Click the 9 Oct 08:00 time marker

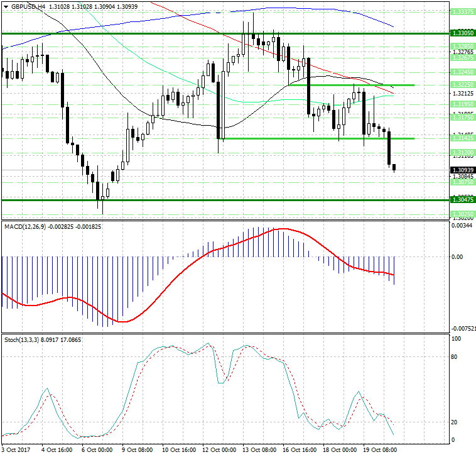click(138, 450)
